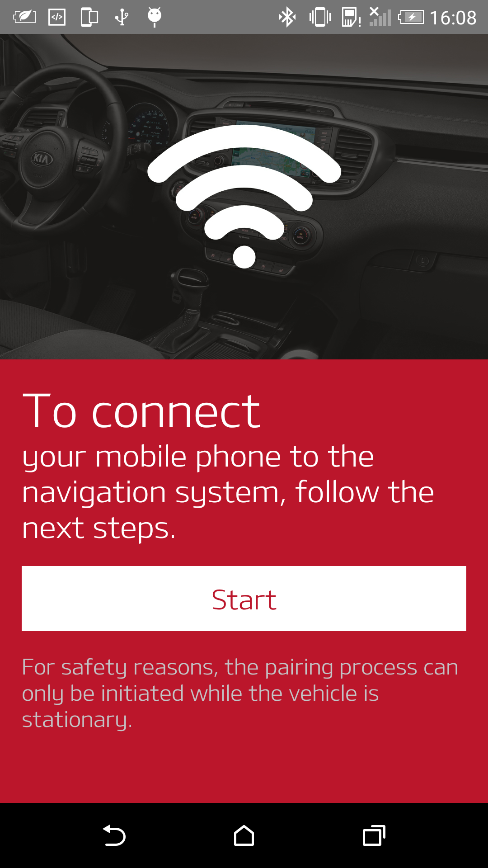Tap the USB connection status icon
This screenshot has height=868, width=488.
122,17
